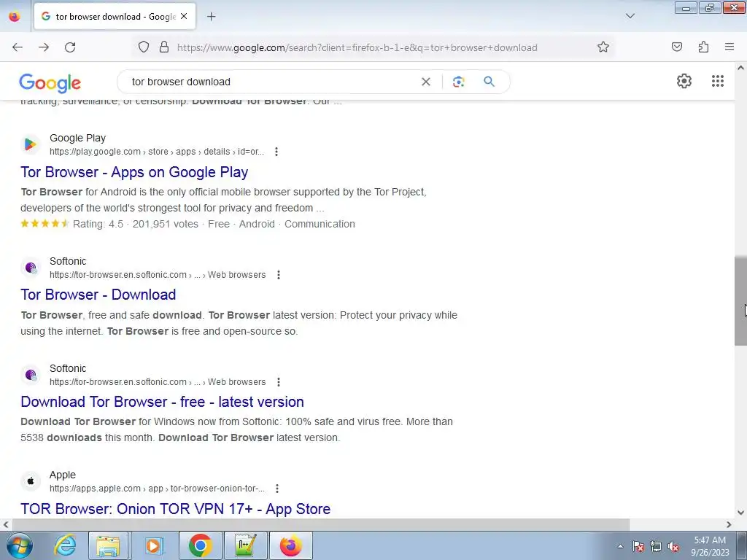
Task: Open Windows Explorer from taskbar
Action: point(108,545)
